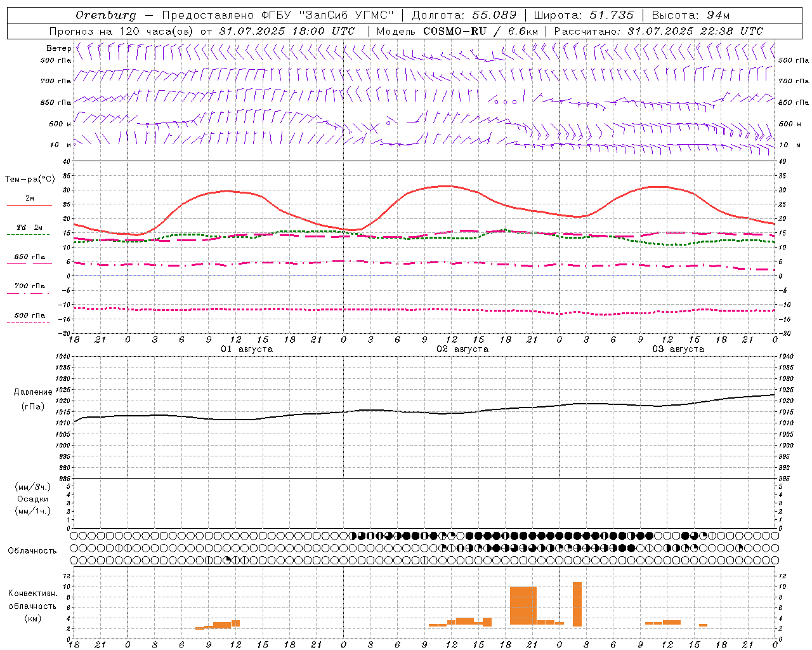The image size is (812, 650).
Task: Select the "Долгота: 55.089" header value
Action: (464, 15)
